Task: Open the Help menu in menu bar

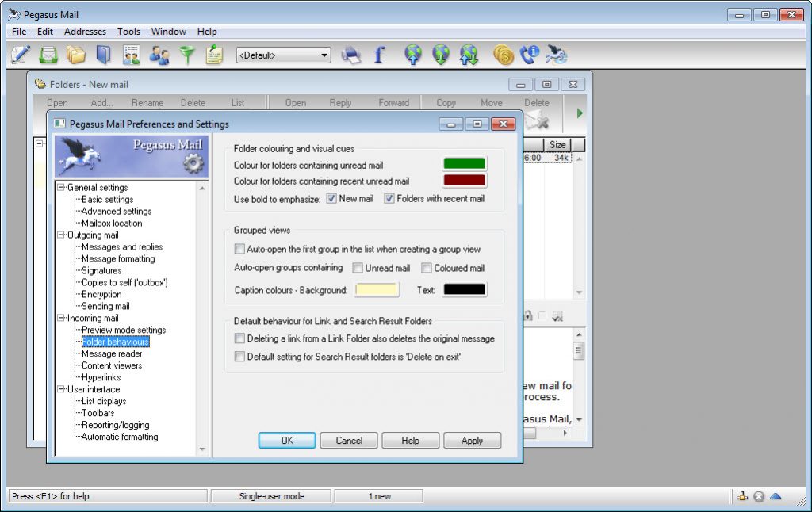Action: [207, 32]
